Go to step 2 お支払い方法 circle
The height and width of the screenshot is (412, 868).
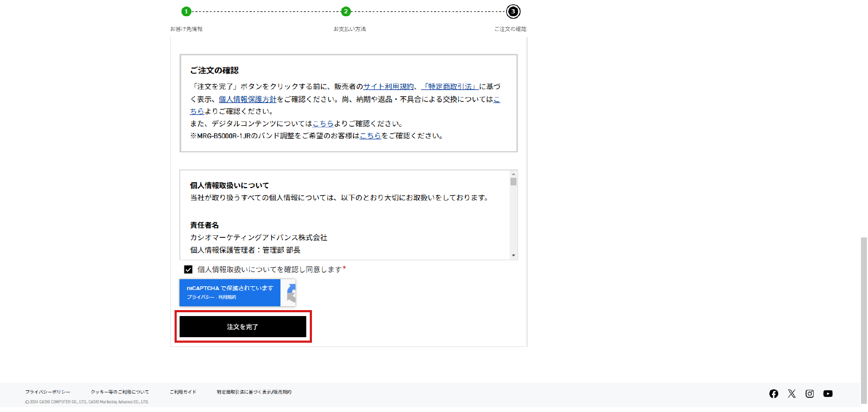[346, 11]
